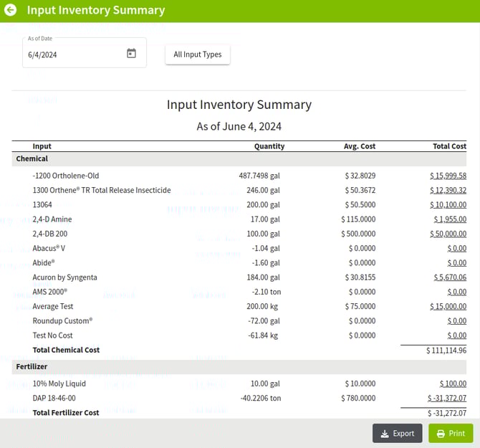Image resolution: width=480 pixels, height=448 pixels.
Task: Click the Quantity column header
Action: (x=269, y=146)
